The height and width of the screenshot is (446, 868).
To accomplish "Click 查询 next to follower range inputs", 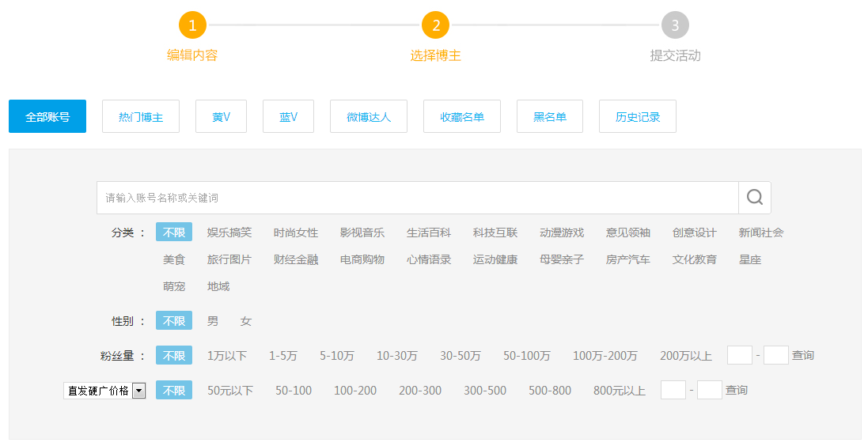I will [x=803, y=356].
